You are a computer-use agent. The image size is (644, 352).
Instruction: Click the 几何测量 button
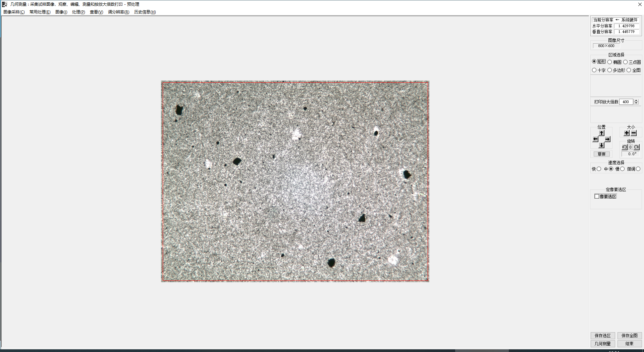602,344
